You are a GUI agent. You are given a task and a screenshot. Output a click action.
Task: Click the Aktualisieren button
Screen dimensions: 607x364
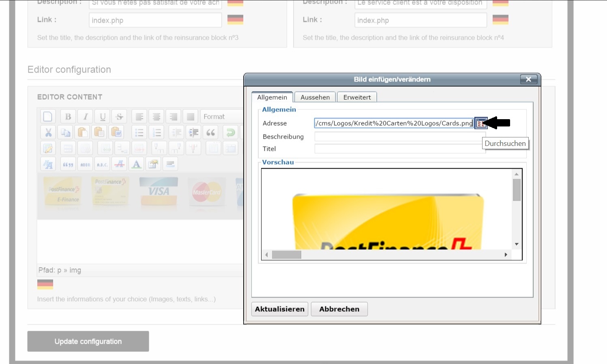pos(280,309)
